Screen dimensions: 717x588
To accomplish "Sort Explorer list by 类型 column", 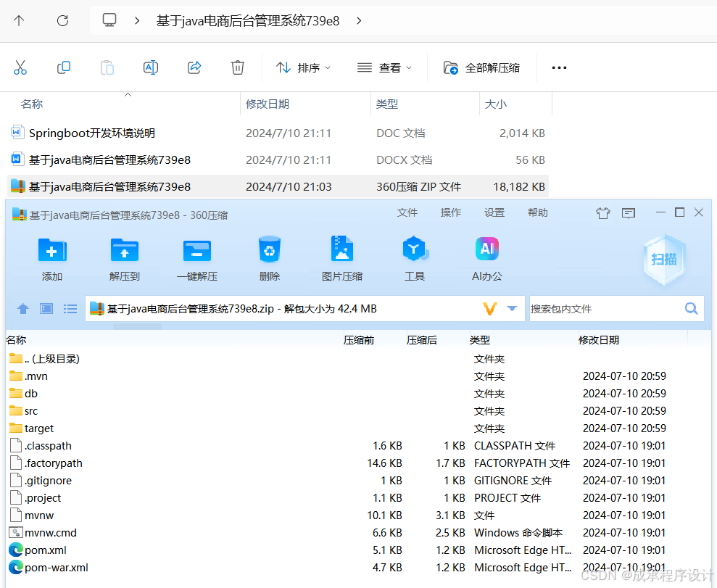I will pyautogui.click(x=387, y=104).
